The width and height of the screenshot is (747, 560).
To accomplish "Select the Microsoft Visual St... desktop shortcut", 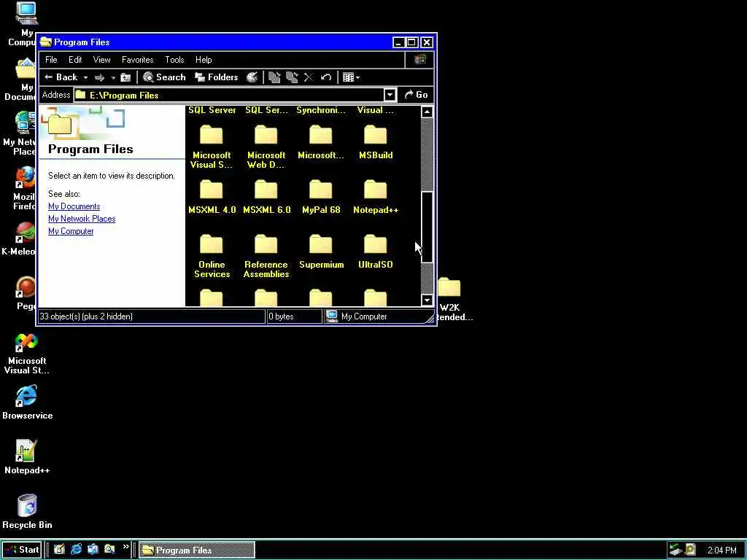I will 27,352.
